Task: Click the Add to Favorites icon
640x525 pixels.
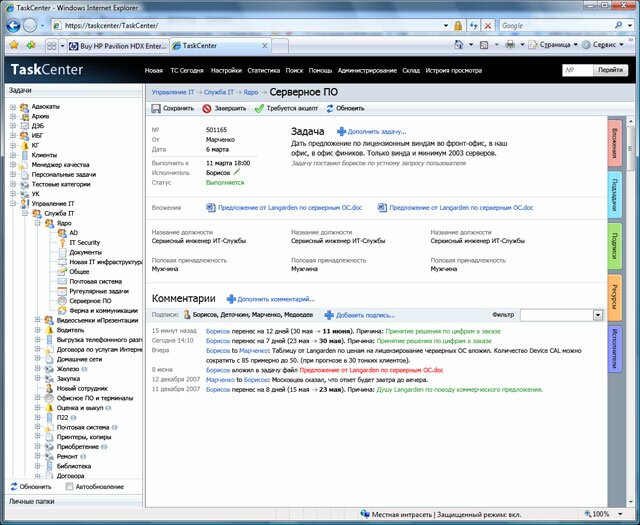Action: [x=31, y=45]
